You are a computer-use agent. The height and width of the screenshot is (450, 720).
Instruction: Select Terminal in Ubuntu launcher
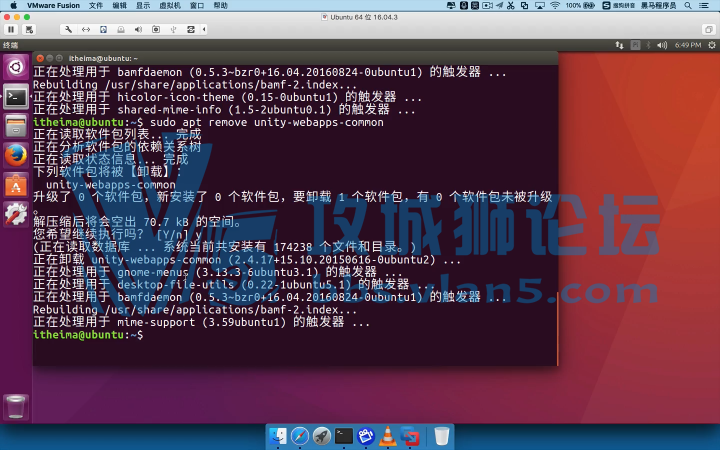16,97
